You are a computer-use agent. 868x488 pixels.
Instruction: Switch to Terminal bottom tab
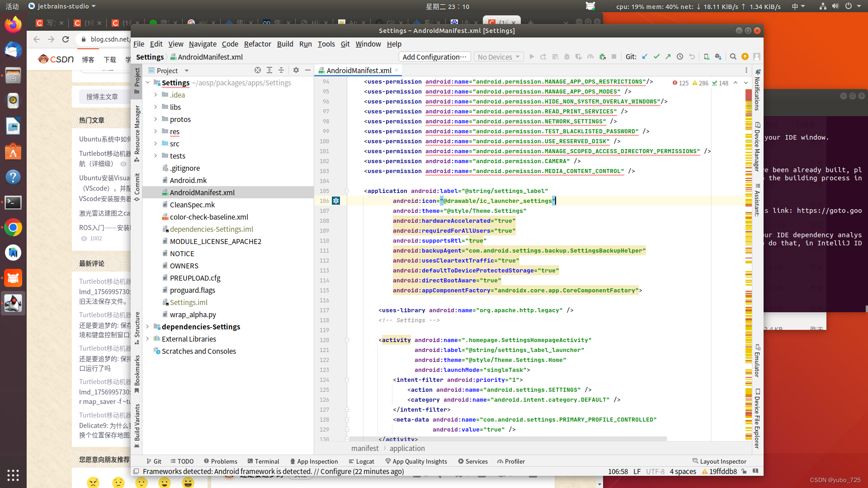tap(263, 461)
